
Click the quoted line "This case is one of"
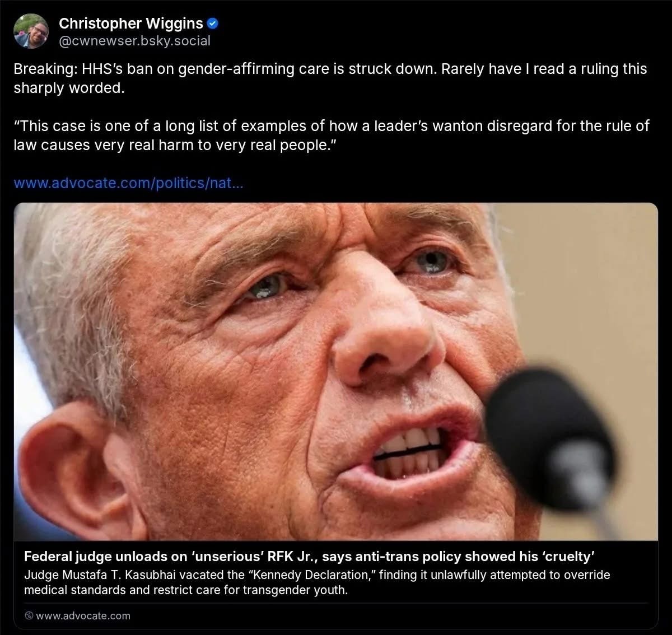[x=331, y=125]
